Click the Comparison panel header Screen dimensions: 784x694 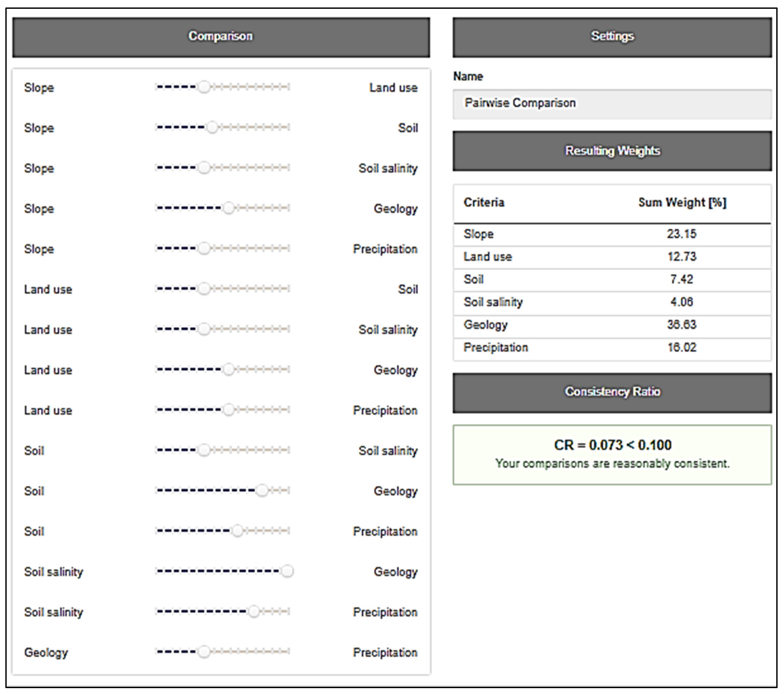[x=221, y=37]
